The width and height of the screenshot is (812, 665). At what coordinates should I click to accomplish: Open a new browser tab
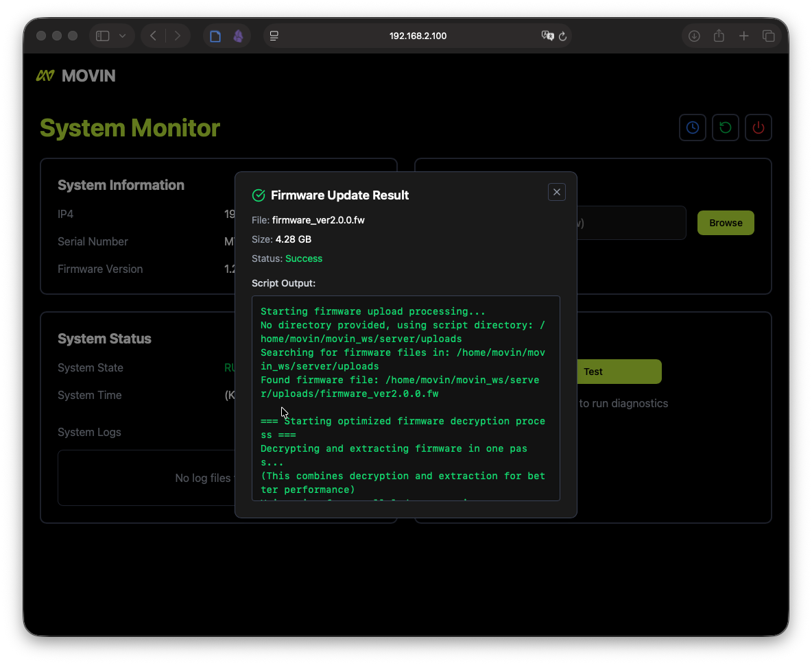[x=743, y=36]
